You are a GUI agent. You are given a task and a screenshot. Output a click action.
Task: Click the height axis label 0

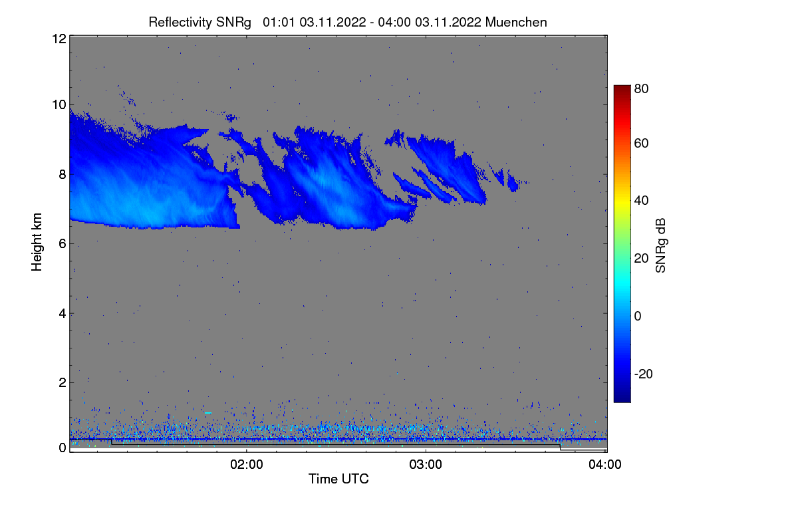pos(63,448)
